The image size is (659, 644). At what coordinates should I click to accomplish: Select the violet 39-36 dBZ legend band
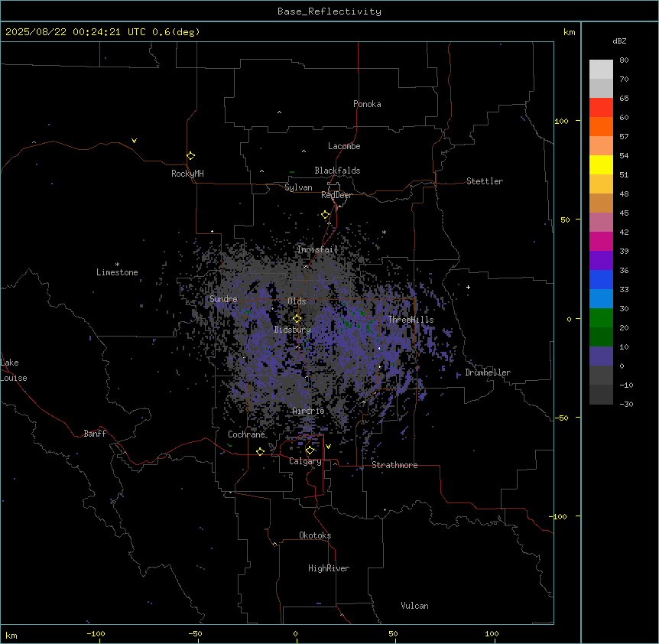(601, 261)
